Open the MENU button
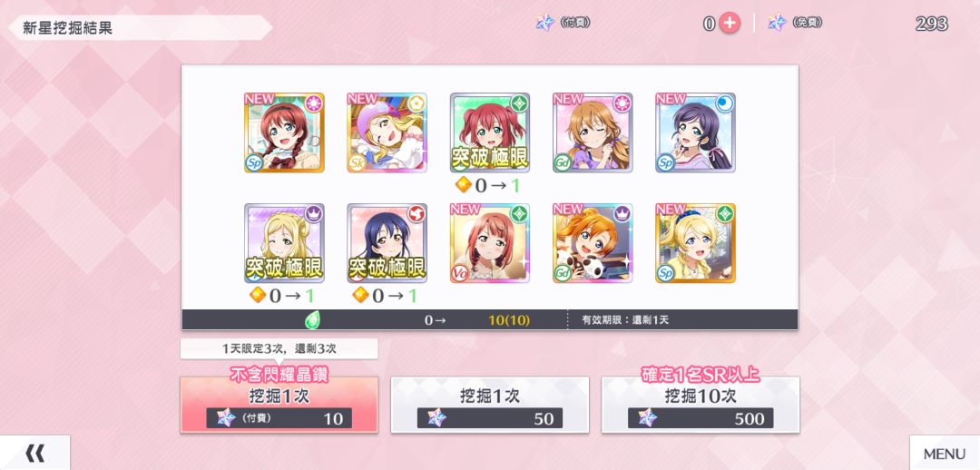 pyautogui.click(x=945, y=453)
